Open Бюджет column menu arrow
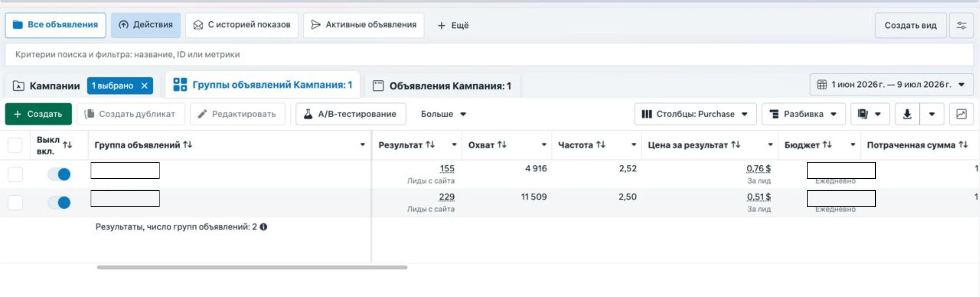Viewport: 980px width, 297px height. (x=853, y=145)
